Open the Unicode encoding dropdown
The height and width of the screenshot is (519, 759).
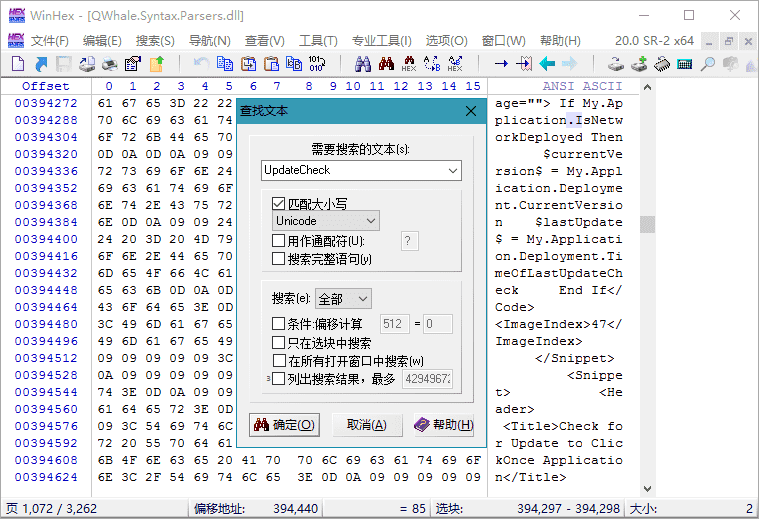coord(325,221)
